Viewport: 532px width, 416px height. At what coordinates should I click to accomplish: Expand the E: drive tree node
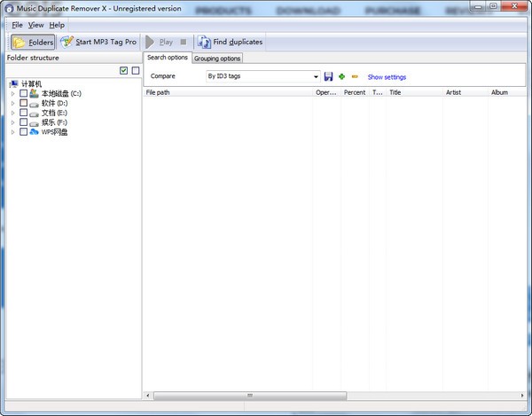pyautogui.click(x=13, y=113)
